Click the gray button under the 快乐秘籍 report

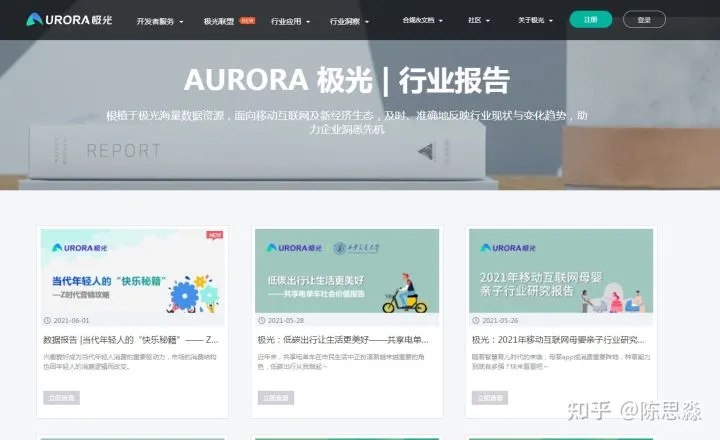pyautogui.click(x=62, y=398)
